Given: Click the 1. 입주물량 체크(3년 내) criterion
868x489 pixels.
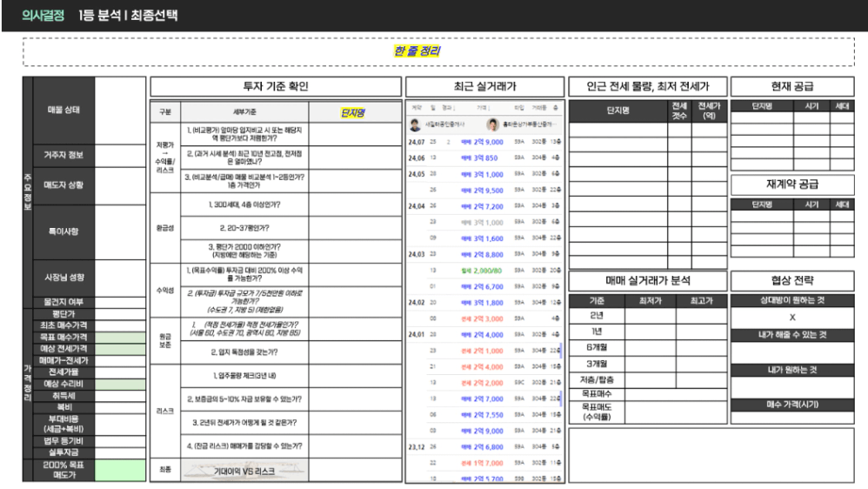Looking at the screenshot, I should pyautogui.click(x=244, y=376).
